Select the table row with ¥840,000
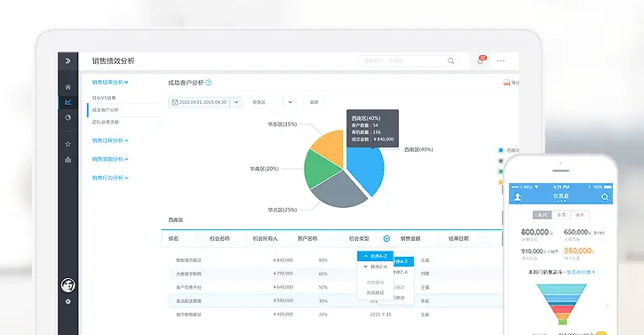 336,260
